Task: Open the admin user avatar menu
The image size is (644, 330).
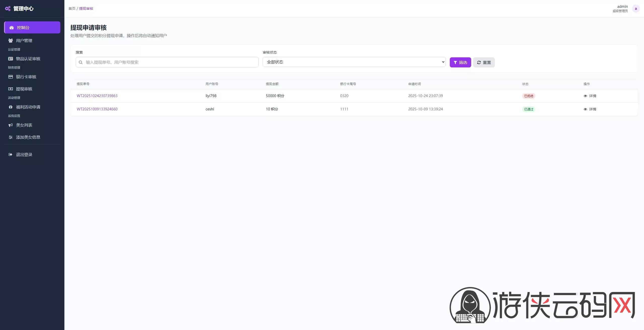Action: (x=636, y=9)
